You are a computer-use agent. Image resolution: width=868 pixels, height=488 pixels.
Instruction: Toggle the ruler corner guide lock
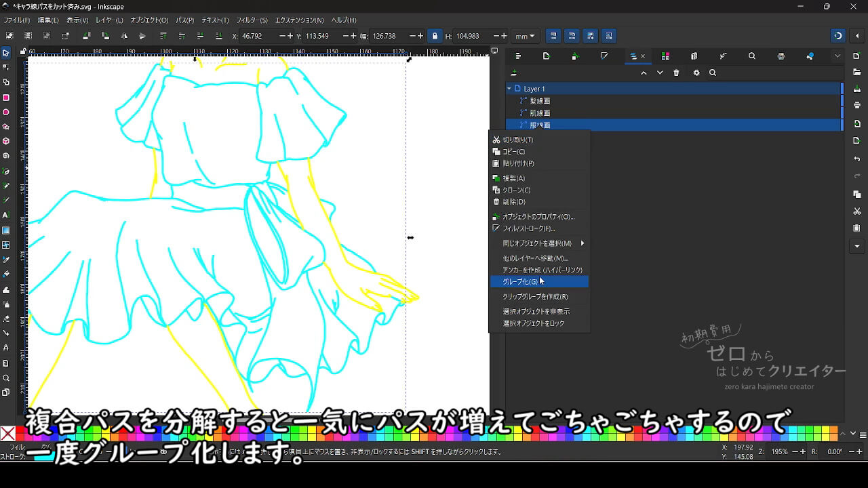click(x=23, y=52)
